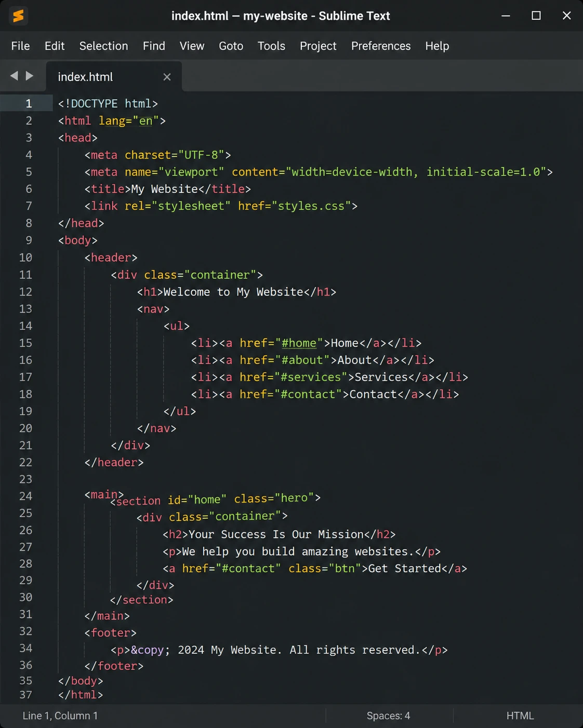Click the </section> closing tag
This screenshot has height=728, width=583.
coord(142,599)
